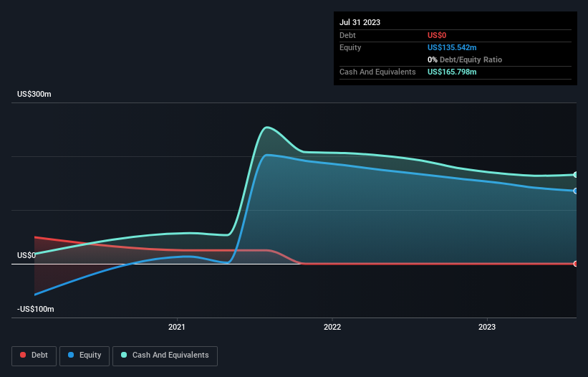This screenshot has width=588, height=377.
Task: Click the 0% Debt/Equity Ratio text
Action: (465, 59)
